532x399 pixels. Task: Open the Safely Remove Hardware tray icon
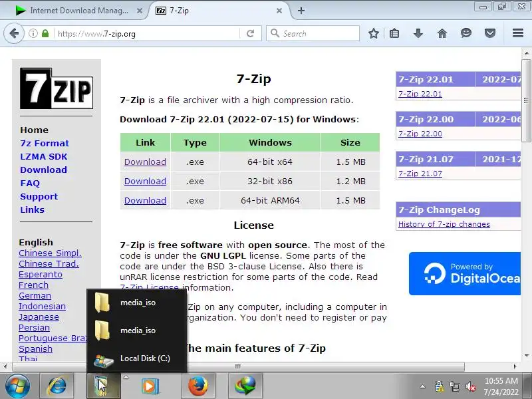439,386
